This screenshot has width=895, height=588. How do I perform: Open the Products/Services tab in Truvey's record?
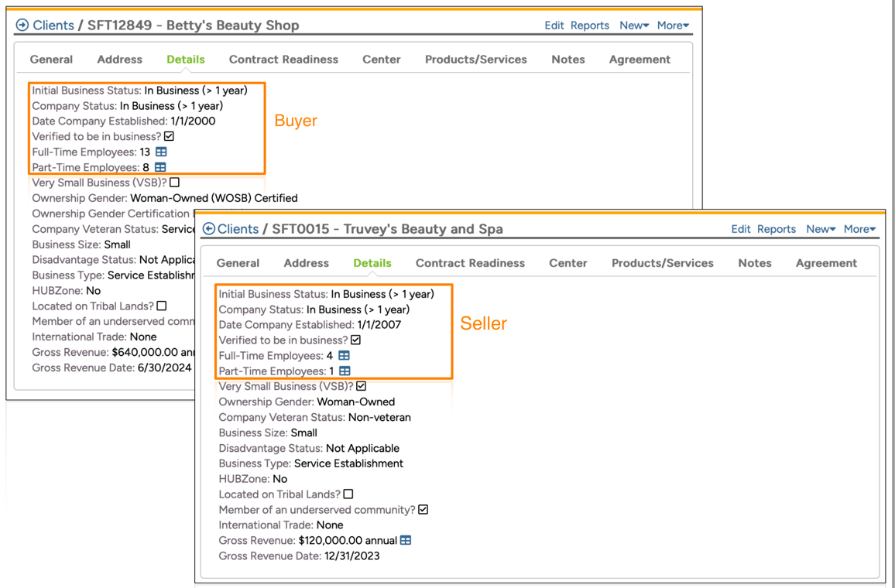662,263
